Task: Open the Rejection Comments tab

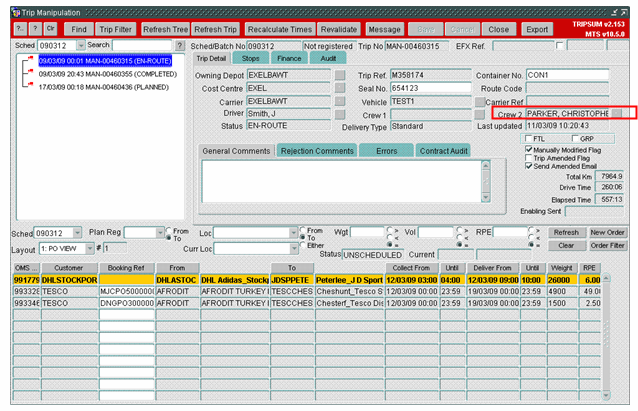Action: coord(317,151)
